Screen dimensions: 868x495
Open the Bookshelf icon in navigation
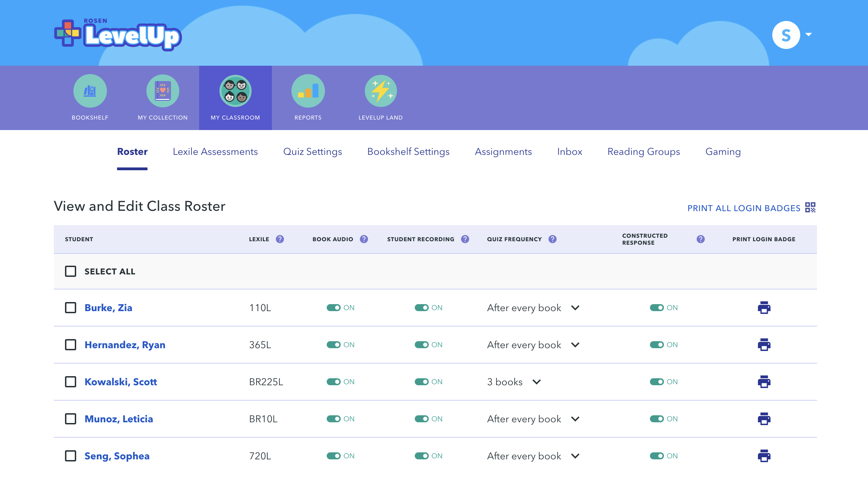point(90,91)
